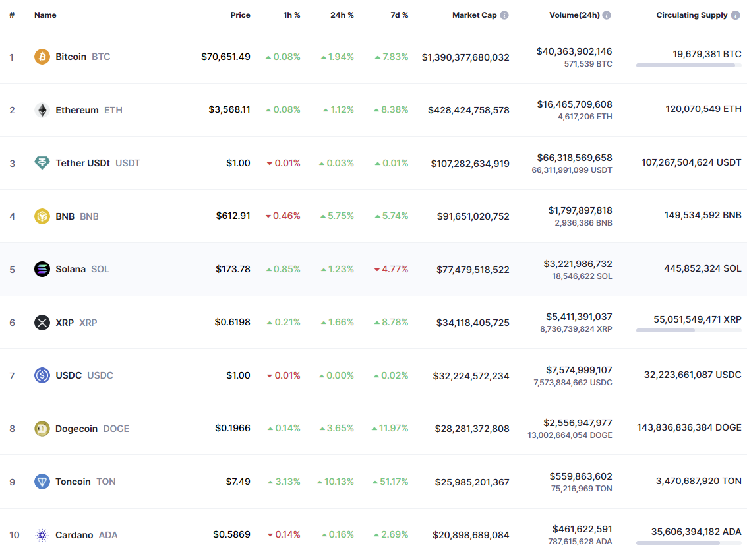Click the Circulating Supply info icon

(735, 15)
